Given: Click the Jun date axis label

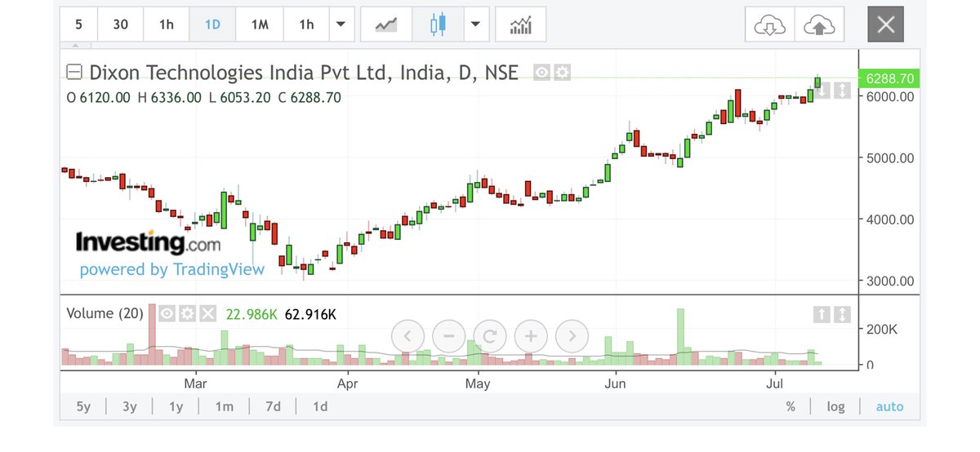Looking at the screenshot, I should point(615,383).
